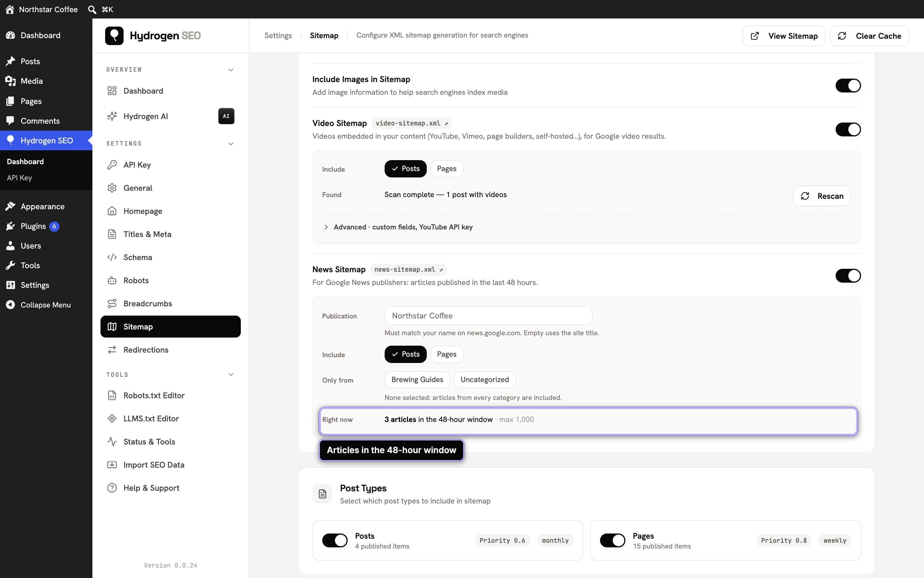Open Sitemap item in plugin sidebar

[170, 327]
